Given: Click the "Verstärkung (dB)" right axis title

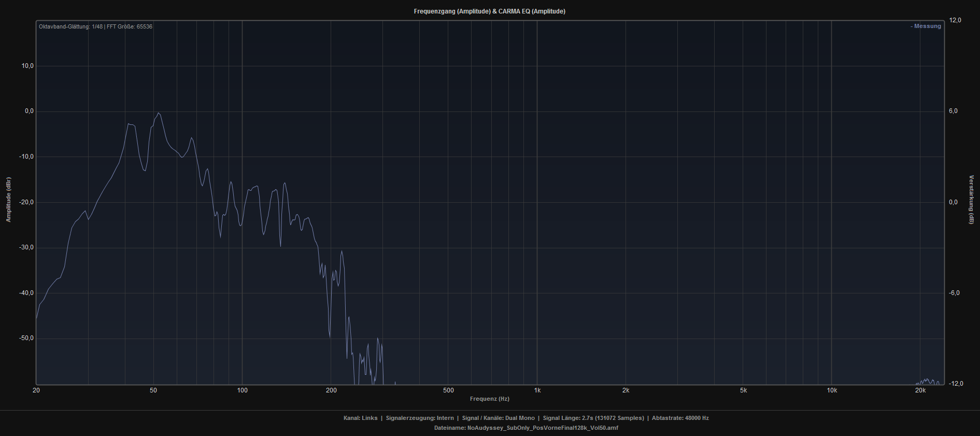Looking at the screenshot, I should tap(971, 200).
